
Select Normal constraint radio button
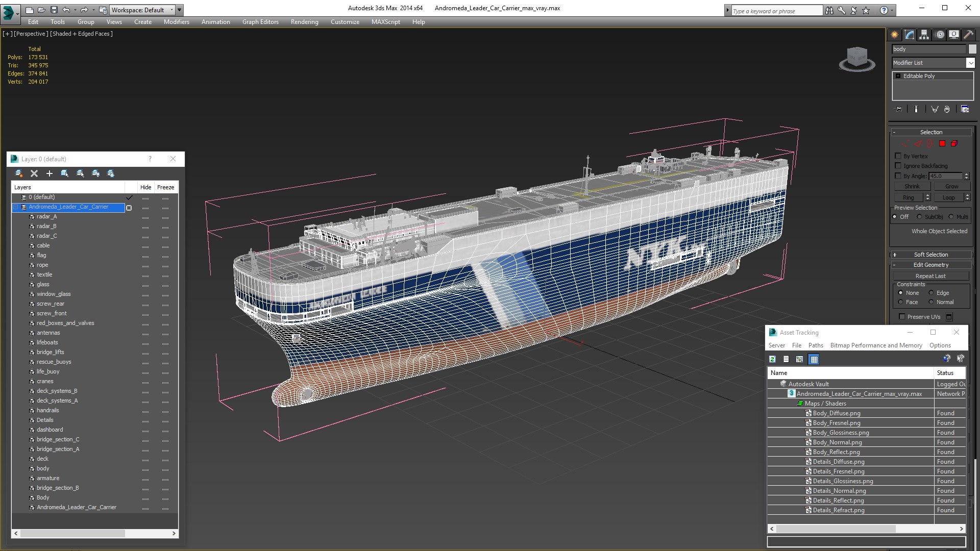tap(931, 302)
